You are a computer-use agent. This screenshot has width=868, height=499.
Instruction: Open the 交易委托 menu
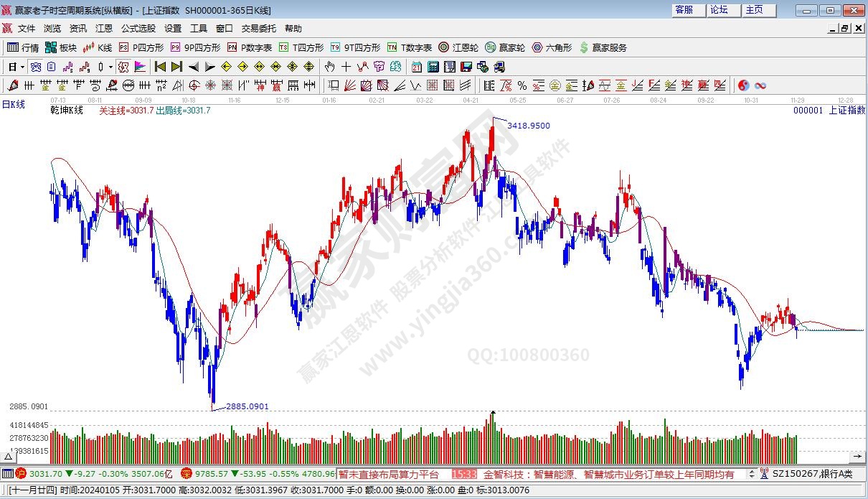[x=258, y=29]
